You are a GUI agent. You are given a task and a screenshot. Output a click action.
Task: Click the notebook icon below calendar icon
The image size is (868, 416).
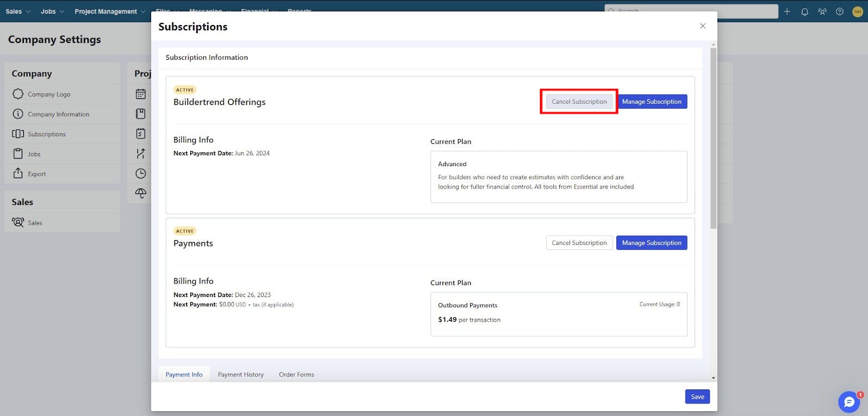click(141, 114)
